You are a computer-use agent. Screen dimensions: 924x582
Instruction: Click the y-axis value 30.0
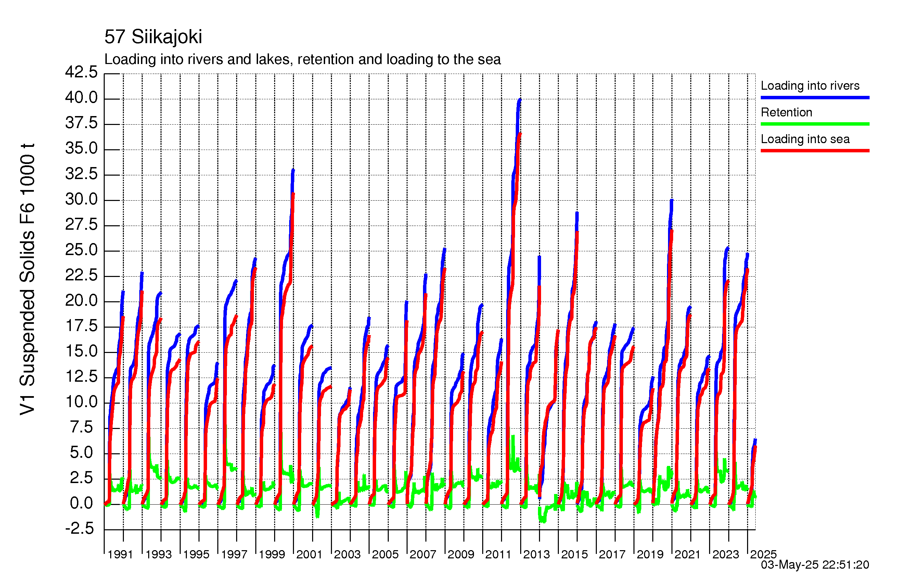click(x=81, y=199)
